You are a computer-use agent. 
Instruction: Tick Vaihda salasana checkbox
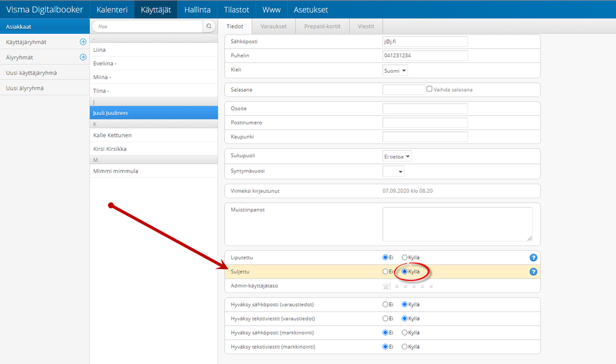click(429, 89)
